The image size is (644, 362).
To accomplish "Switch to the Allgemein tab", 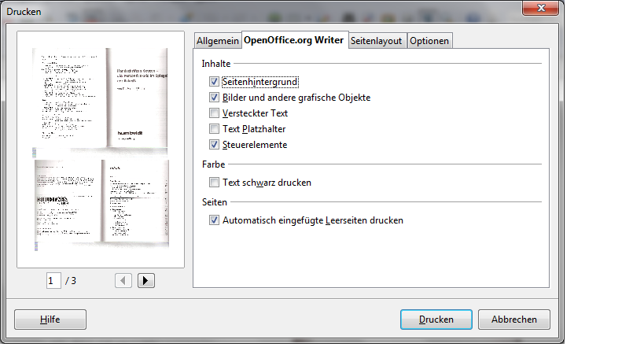I will point(217,41).
